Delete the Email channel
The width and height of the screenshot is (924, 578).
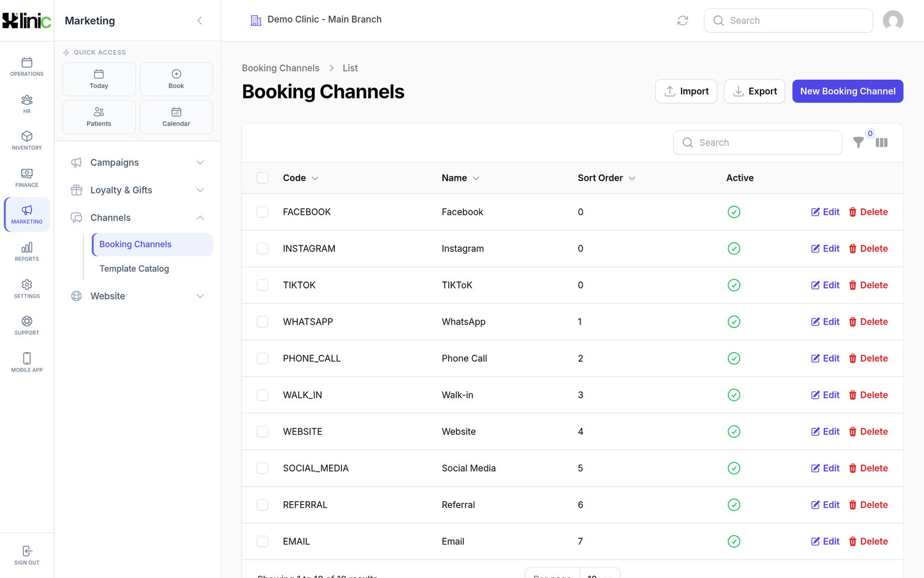pyautogui.click(x=868, y=542)
